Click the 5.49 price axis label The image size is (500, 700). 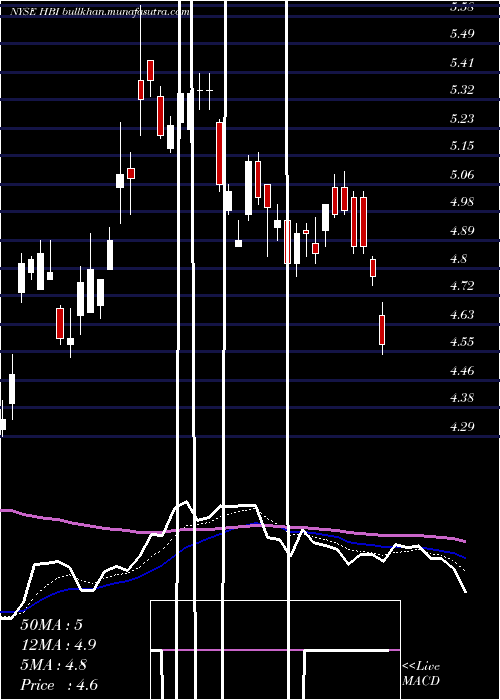tap(462, 34)
